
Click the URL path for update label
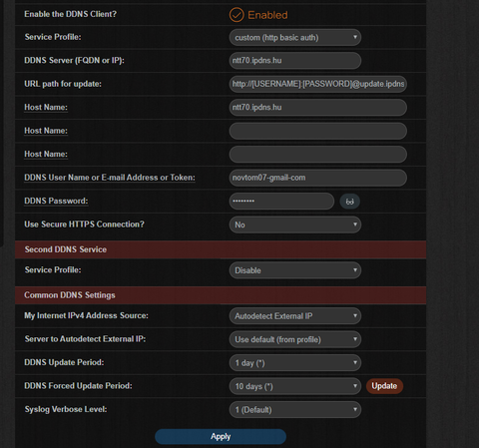coord(63,84)
